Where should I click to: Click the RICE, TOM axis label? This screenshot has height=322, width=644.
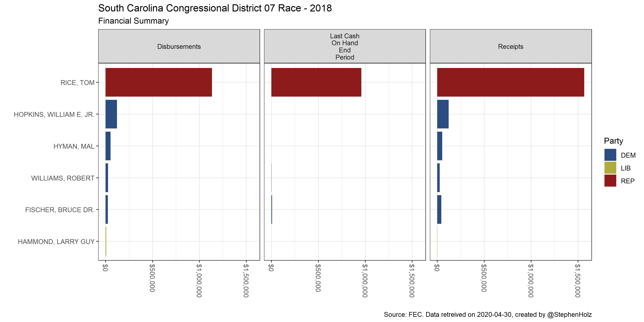(77, 83)
